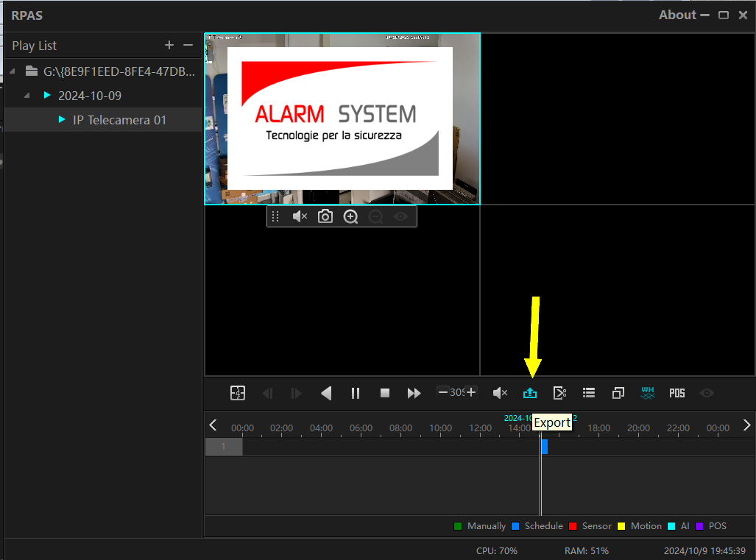Screen dimensions: 756x560
Task: Remove an item from the Play List
Action: click(188, 46)
